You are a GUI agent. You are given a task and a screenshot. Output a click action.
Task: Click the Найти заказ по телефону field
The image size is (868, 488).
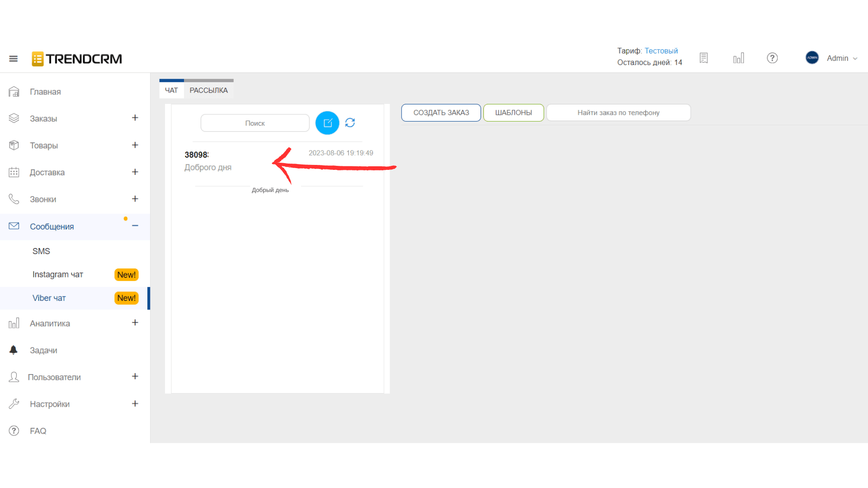coord(618,113)
